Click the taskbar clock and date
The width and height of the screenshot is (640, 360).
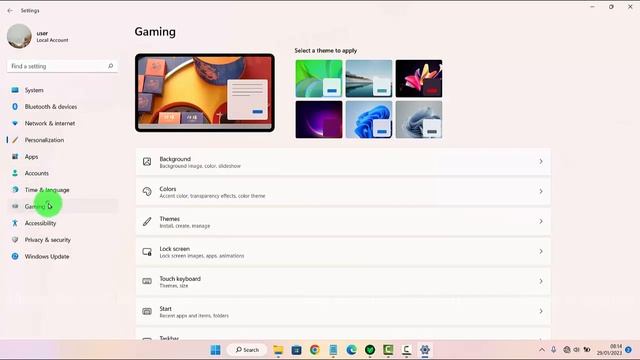tap(609, 350)
